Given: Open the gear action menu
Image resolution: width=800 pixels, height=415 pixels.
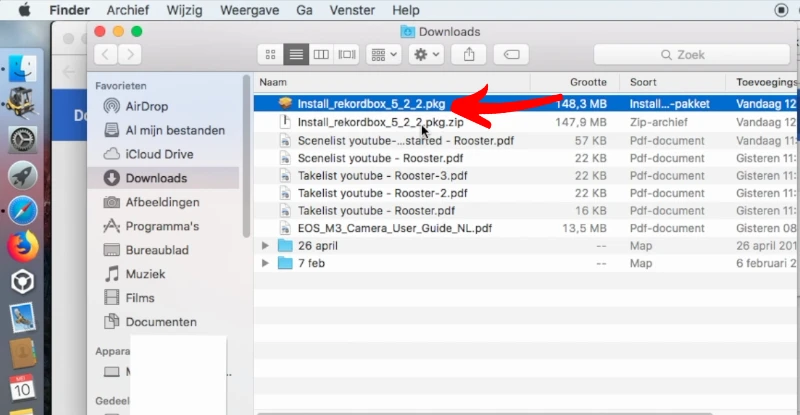Looking at the screenshot, I should tap(426, 54).
